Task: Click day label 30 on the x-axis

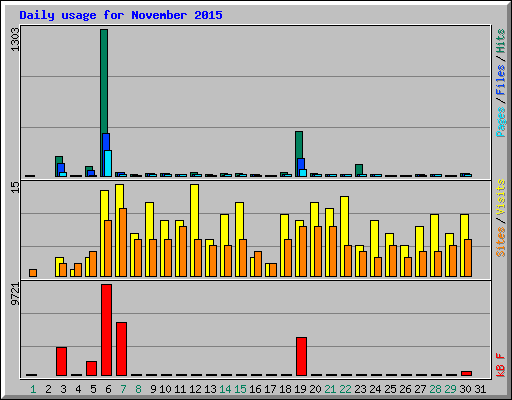Action: tap(465, 389)
